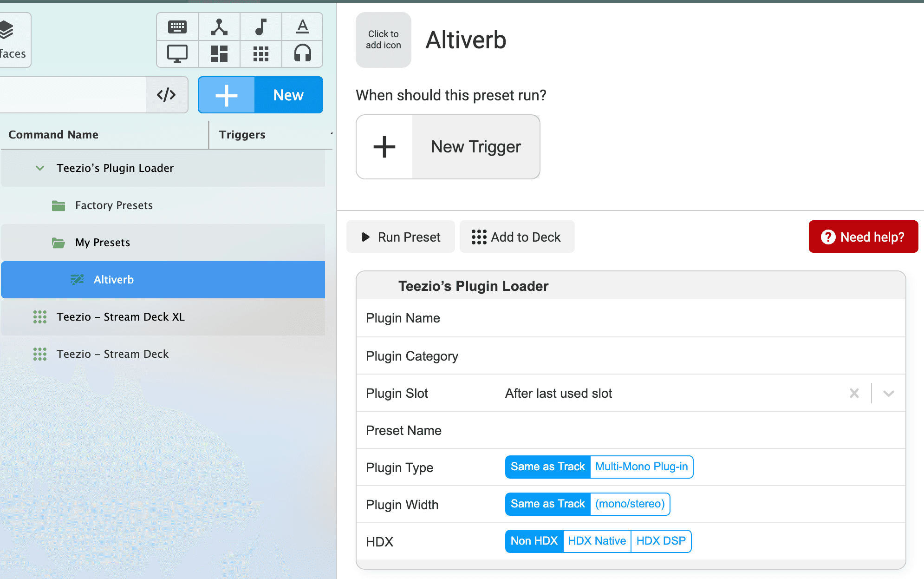Click the search input field
This screenshot has width=924, height=579.
coord(73,95)
